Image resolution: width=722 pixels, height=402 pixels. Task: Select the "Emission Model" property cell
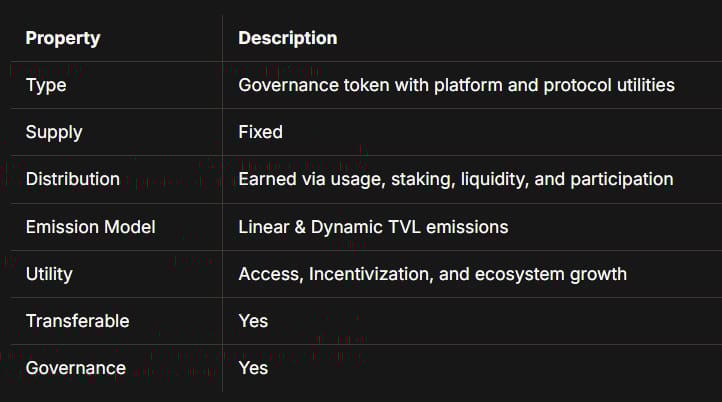click(x=90, y=227)
